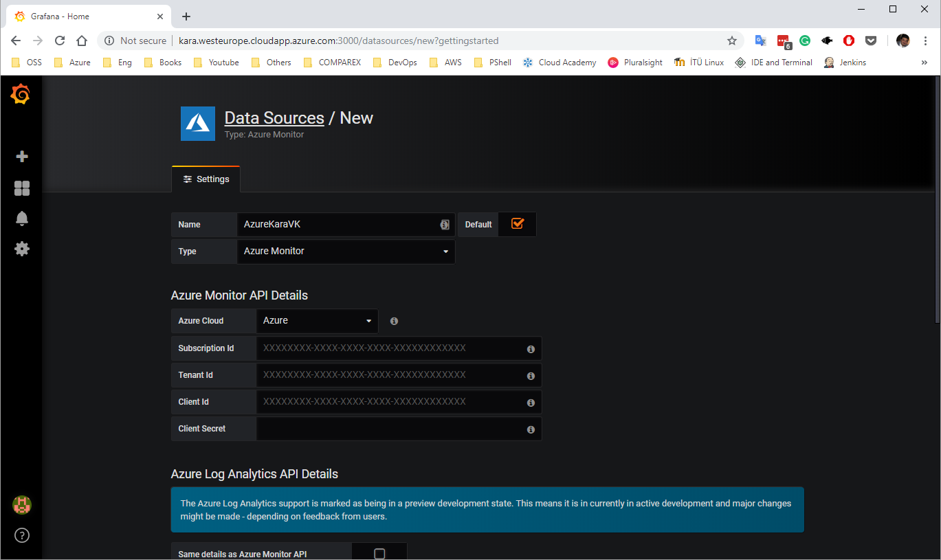The image size is (941, 560).
Task: Open the Cloud Academy bookmark
Action: (x=560, y=63)
